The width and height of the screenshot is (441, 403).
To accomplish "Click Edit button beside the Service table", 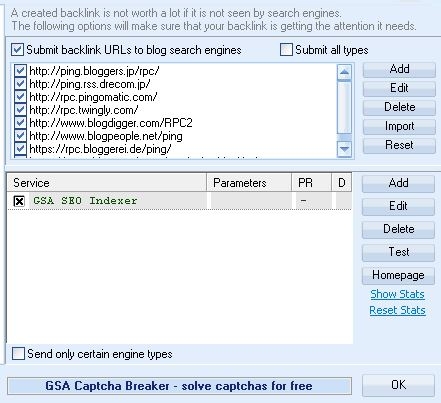I will click(x=398, y=206).
